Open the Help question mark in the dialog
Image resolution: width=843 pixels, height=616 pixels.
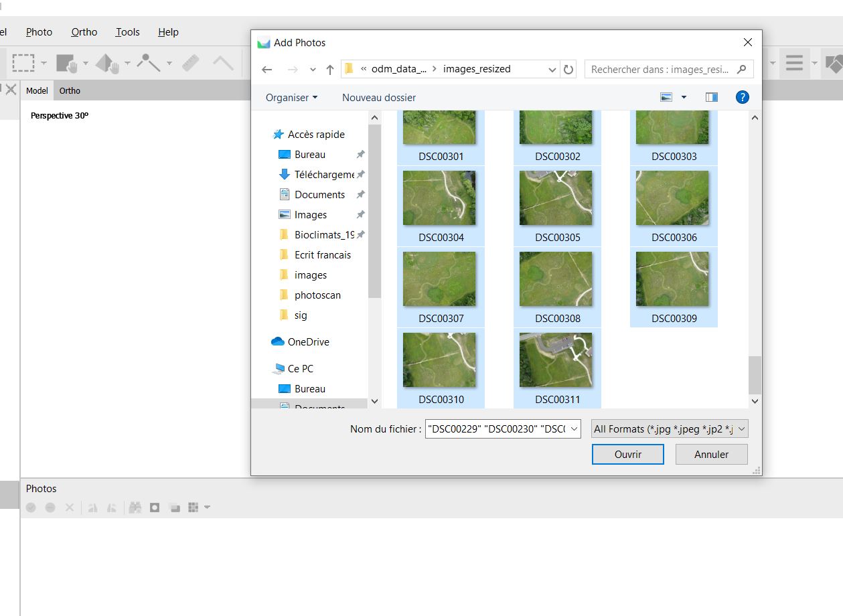(742, 97)
